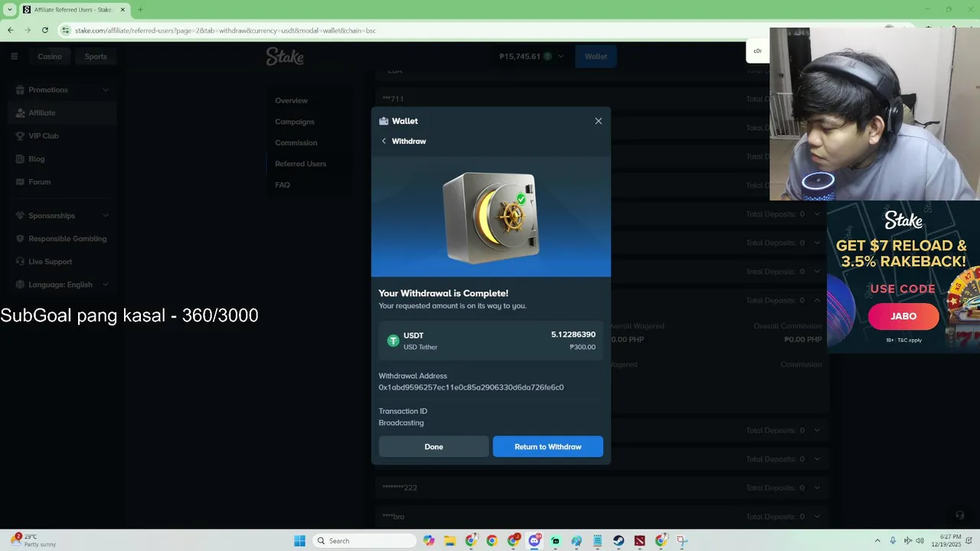
Task: Switch to the Casino section
Action: coord(50,56)
